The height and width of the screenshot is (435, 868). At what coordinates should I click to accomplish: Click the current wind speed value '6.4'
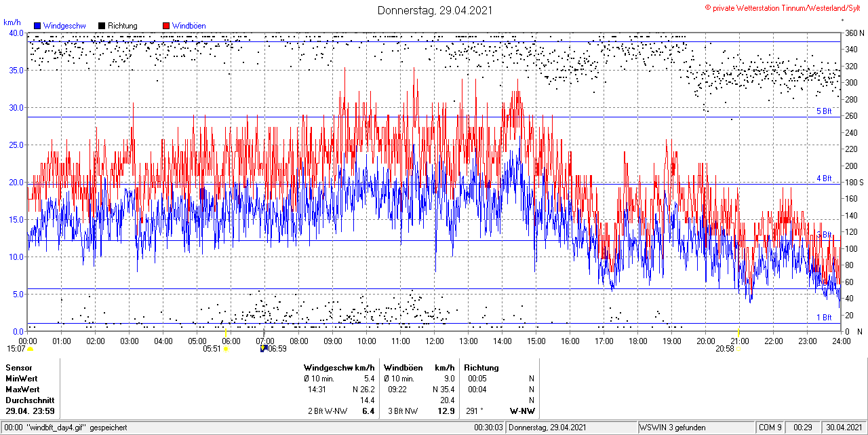tap(369, 411)
